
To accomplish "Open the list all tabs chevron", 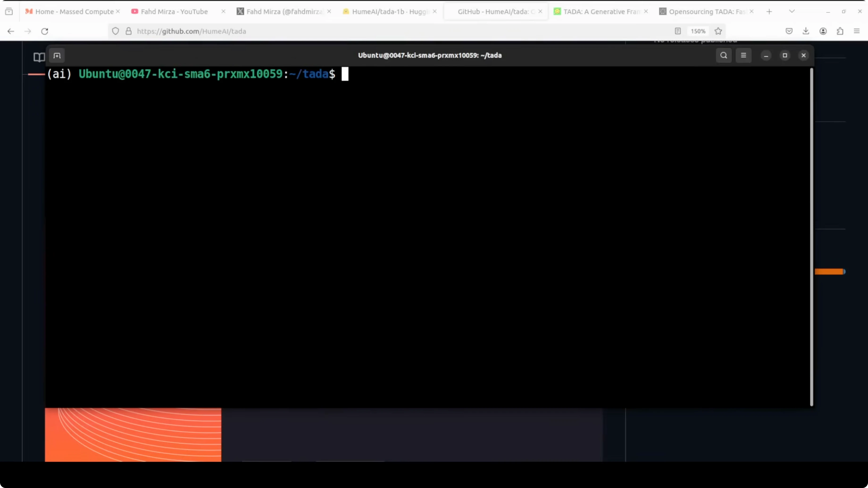I will click(792, 11).
